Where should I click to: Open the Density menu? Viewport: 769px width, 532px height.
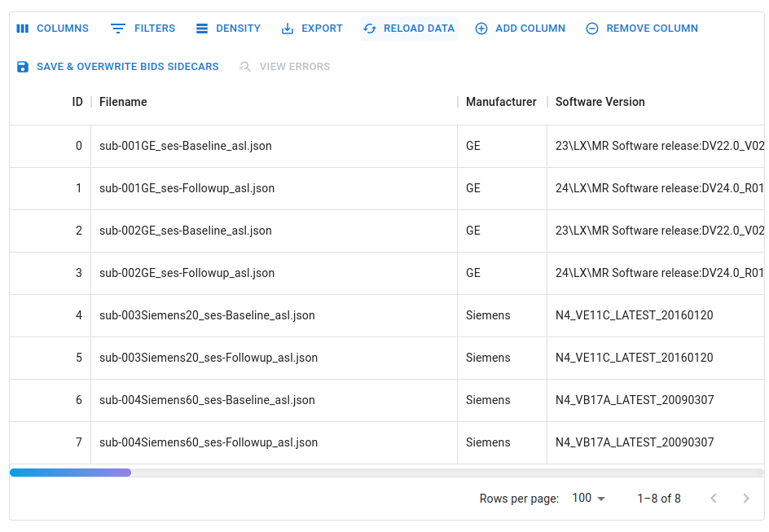click(228, 29)
